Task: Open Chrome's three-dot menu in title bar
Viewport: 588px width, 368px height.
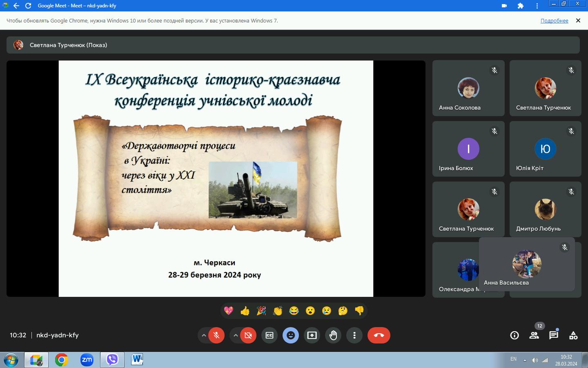Action: (x=537, y=6)
